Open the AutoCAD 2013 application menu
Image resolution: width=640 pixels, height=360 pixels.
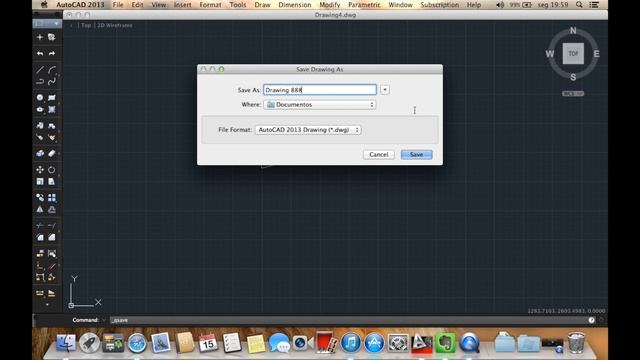pyautogui.click(x=80, y=5)
